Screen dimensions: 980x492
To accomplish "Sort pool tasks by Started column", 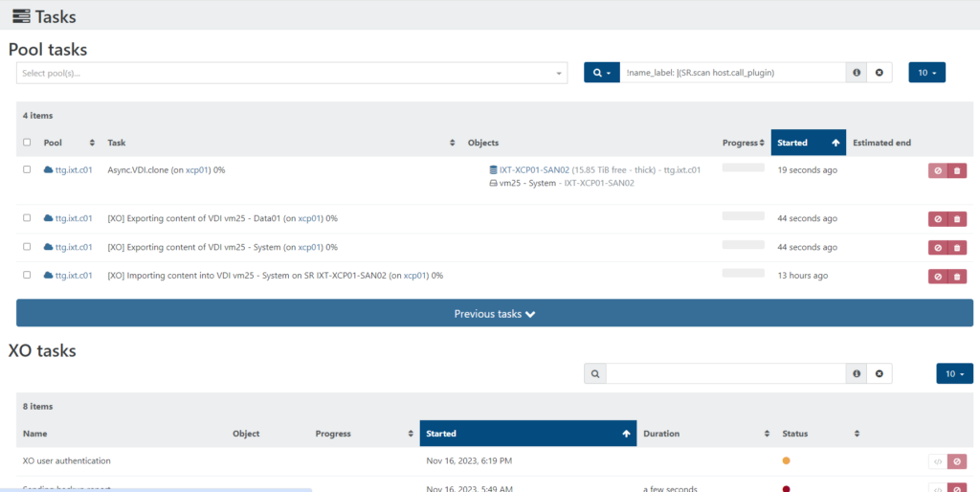I will (x=808, y=143).
